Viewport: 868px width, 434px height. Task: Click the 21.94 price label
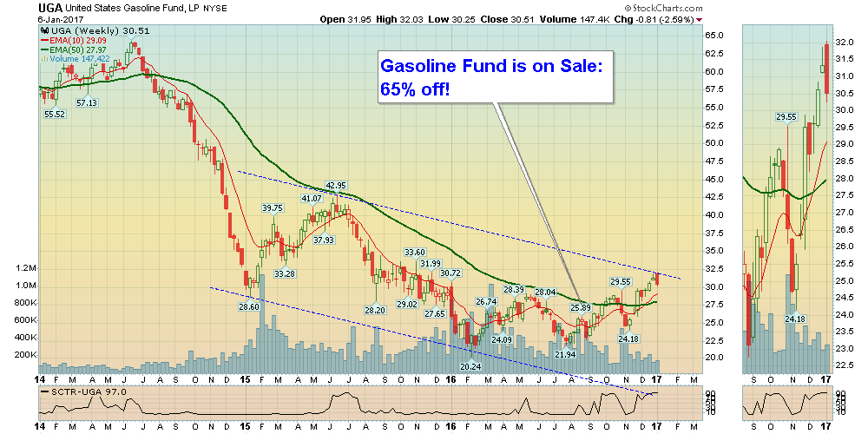[566, 354]
